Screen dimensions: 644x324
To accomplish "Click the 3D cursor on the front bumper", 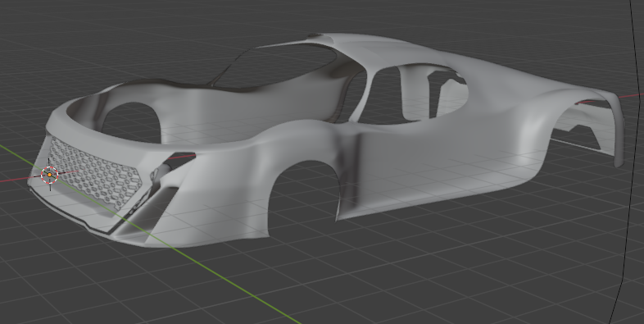I will pyautogui.click(x=50, y=175).
